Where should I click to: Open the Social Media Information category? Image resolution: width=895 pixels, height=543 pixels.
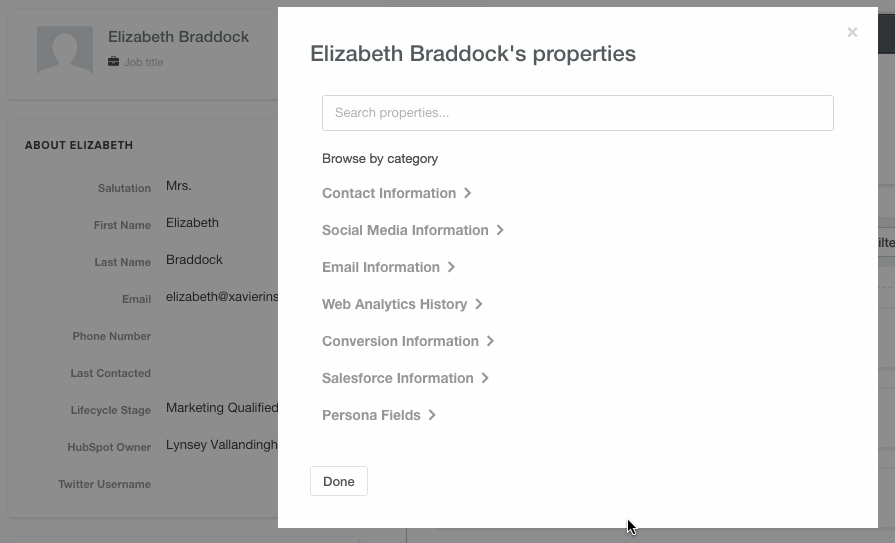point(405,230)
